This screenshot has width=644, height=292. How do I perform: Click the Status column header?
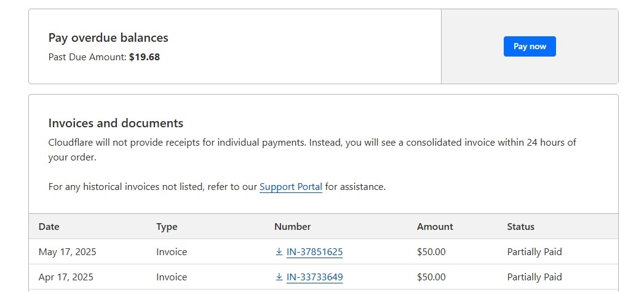520,227
